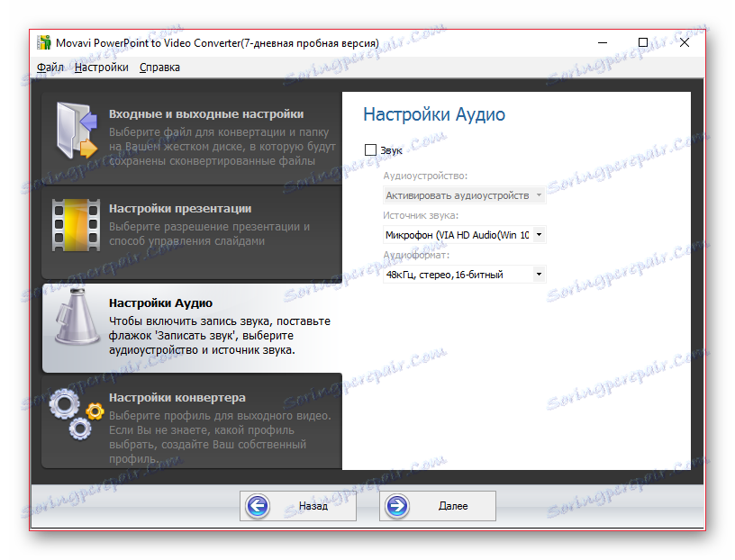Screen dimensions: 735x560
Task: Click the film strip presentation settings icon
Action: [76, 225]
